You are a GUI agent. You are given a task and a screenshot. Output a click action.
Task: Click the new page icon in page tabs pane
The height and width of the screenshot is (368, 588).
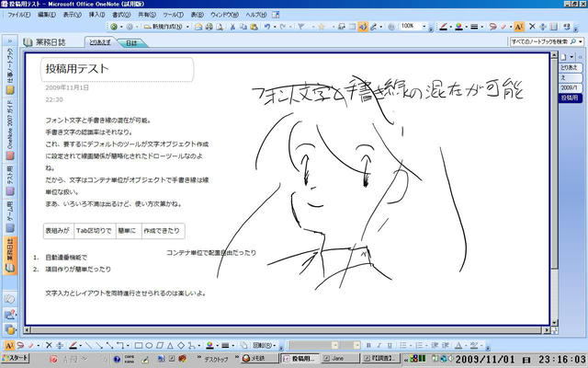tap(563, 57)
